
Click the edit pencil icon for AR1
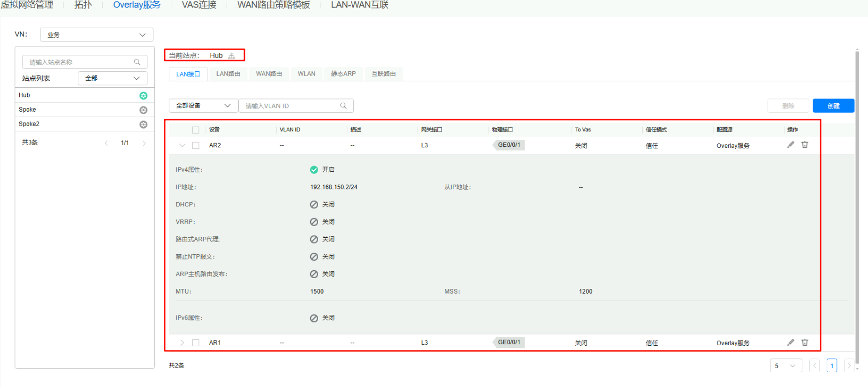tap(791, 342)
